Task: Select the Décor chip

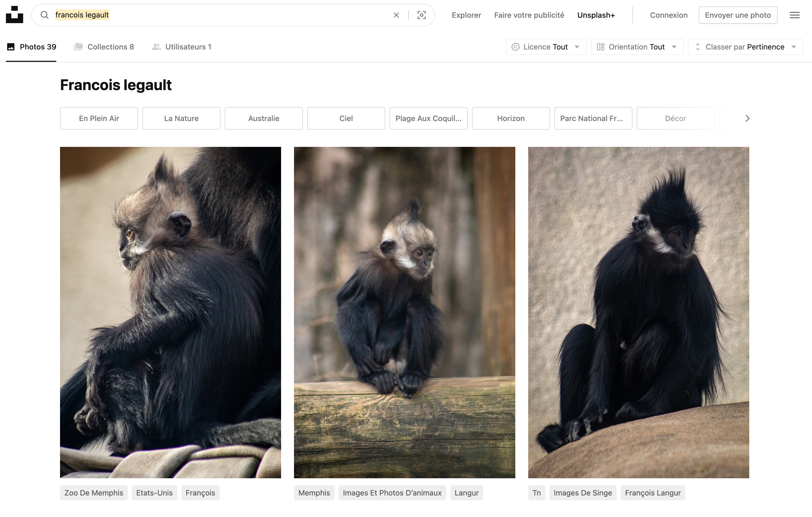Action: click(675, 118)
